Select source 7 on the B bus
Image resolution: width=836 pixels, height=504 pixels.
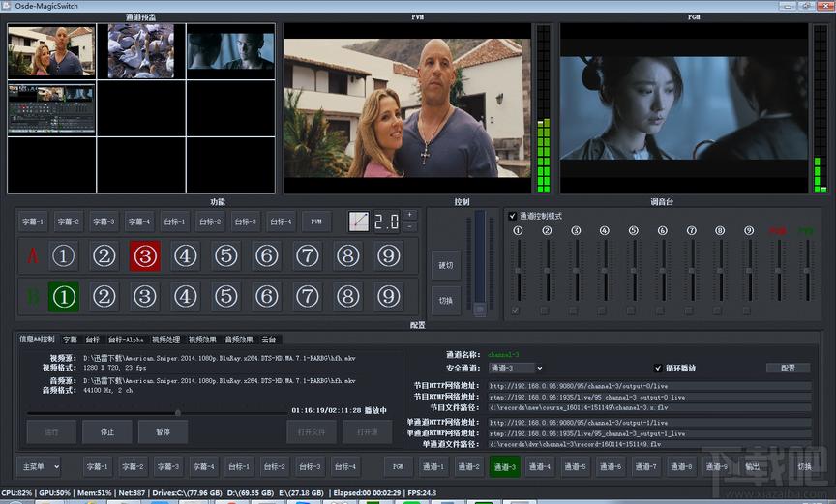(x=308, y=297)
